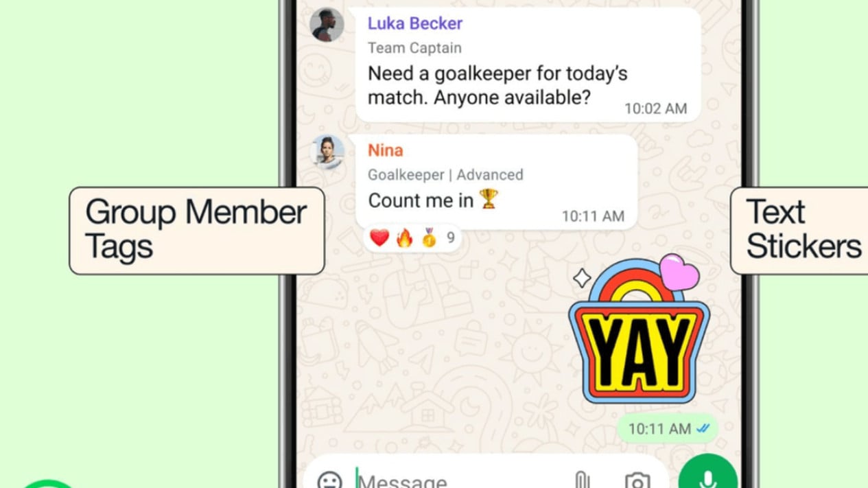This screenshot has height=488, width=868.
Task: Click the fire reaction emoji
Action: (405, 238)
